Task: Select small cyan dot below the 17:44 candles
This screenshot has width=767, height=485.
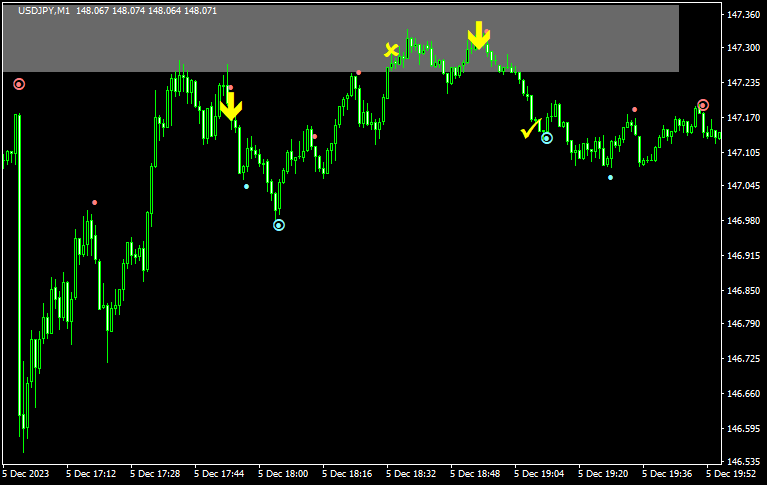Action: pos(247,186)
